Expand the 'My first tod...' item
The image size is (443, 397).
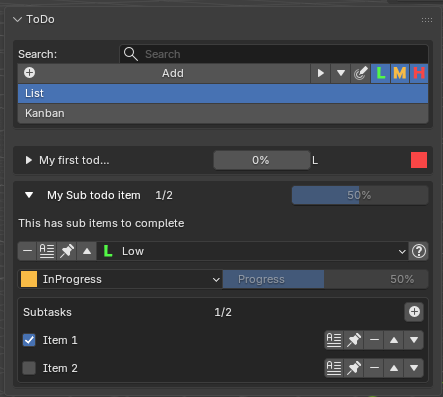coord(29,160)
